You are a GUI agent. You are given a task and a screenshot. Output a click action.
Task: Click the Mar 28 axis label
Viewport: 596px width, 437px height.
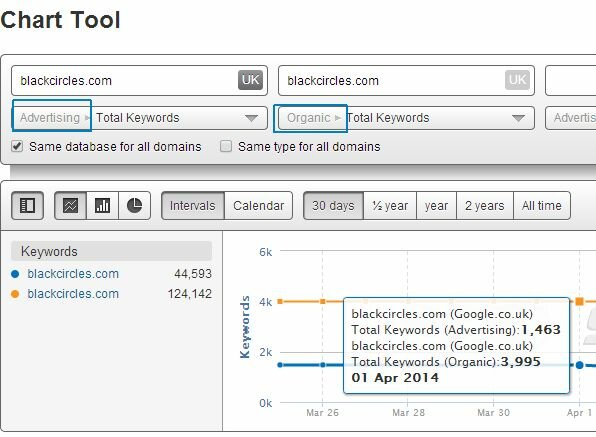click(x=408, y=413)
